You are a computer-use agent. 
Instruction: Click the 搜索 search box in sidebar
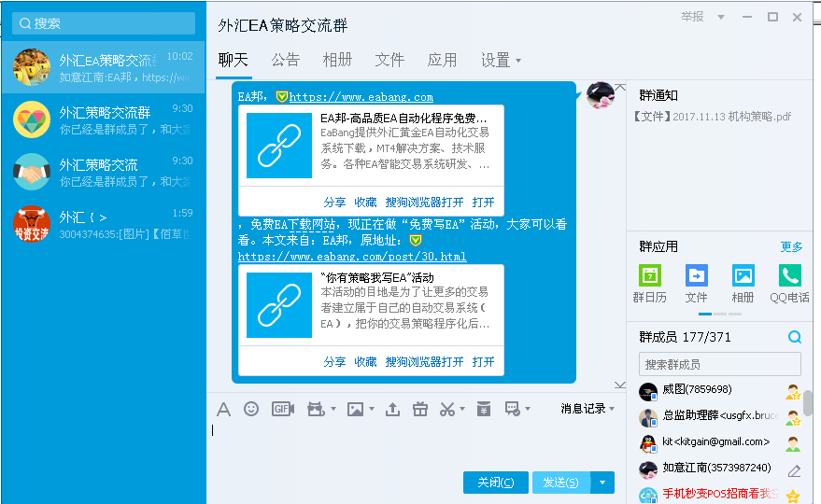coord(104,23)
